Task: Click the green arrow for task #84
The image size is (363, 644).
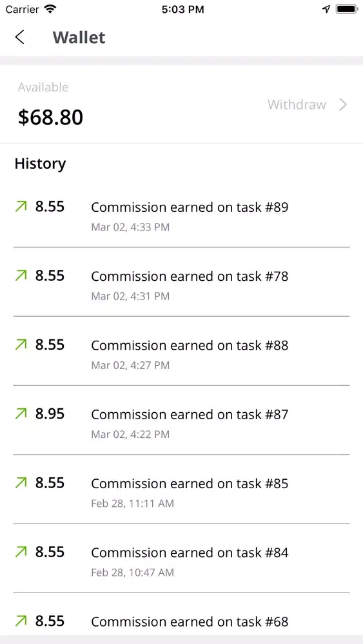Action: coord(21,551)
